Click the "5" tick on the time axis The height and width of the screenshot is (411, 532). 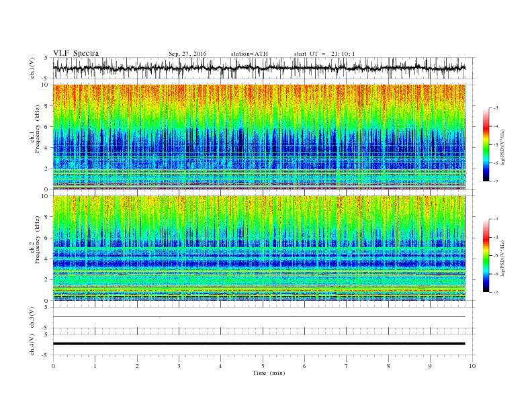(263, 366)
